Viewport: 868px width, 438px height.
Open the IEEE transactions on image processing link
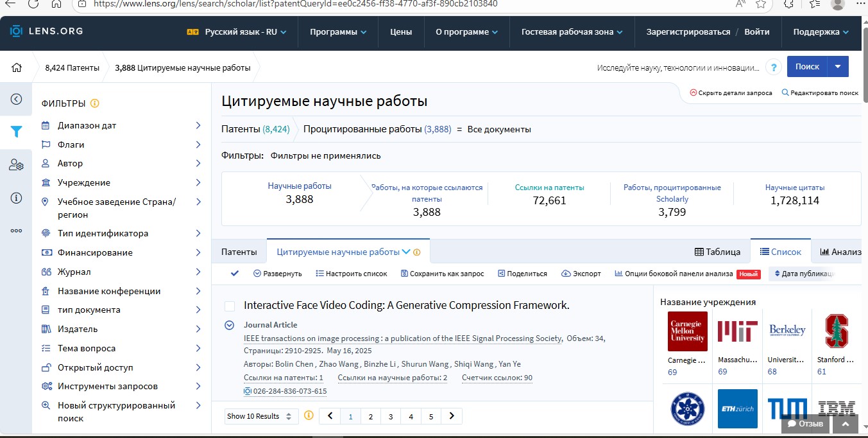tap(403, 338)
